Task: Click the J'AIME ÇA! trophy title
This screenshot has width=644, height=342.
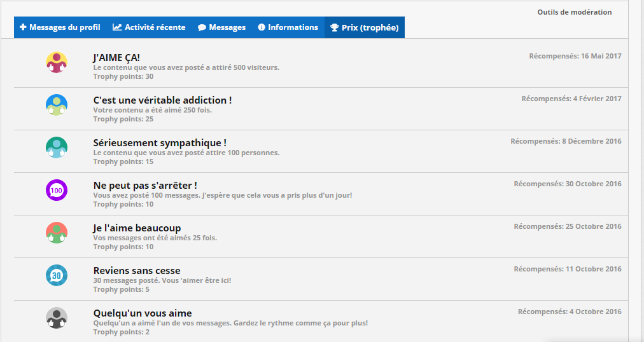Action: pos(116,58)
